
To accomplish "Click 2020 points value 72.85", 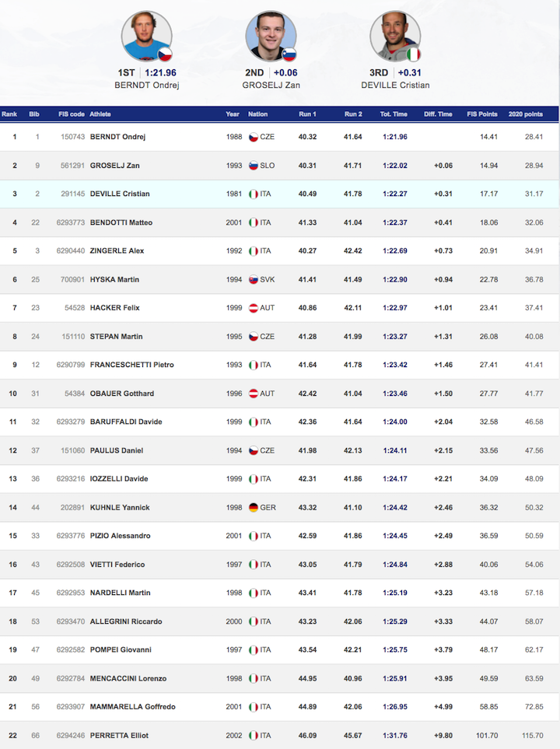I will pyautogui.click(x=534, y=707).
